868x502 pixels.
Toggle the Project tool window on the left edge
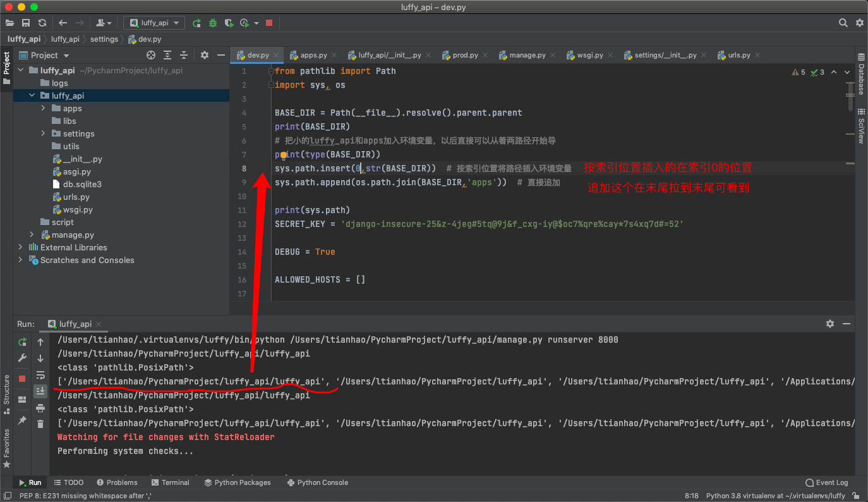(6, 68)
